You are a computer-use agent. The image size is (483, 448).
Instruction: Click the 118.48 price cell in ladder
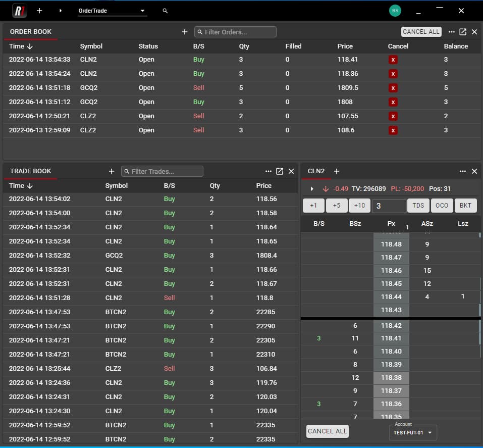391,244
